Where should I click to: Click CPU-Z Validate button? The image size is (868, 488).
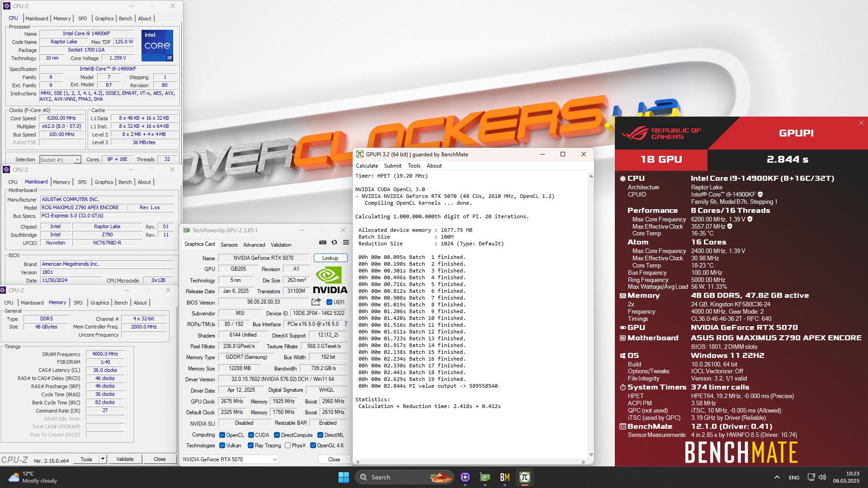pos(125,459)
